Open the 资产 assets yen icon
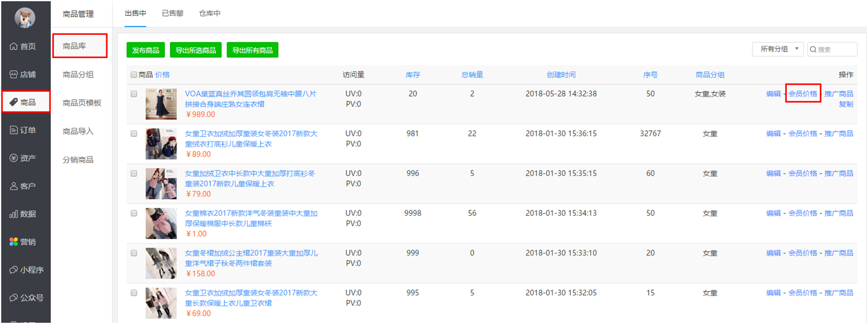This screenshot has height=324, width=868. coord(13,158)
